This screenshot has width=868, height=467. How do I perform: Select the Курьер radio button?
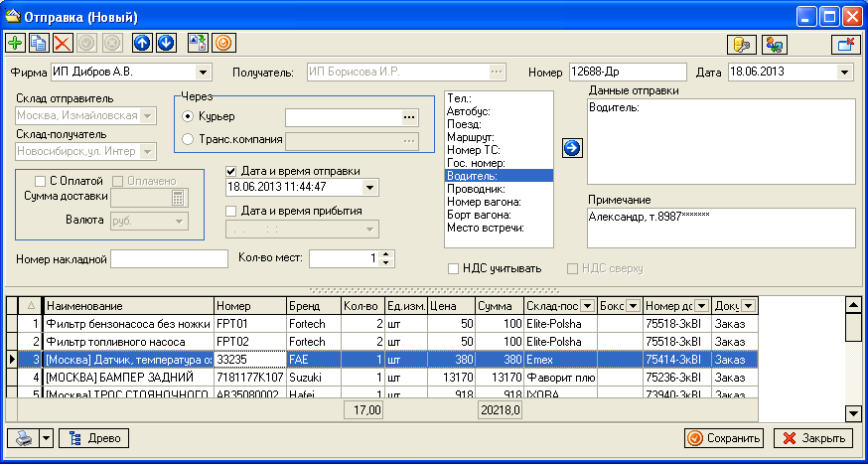click(x=188, y=116)
